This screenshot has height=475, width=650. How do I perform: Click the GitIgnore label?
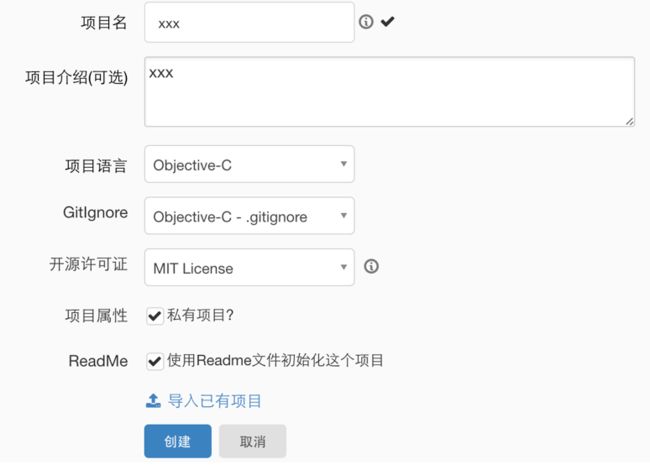[95, 212]
